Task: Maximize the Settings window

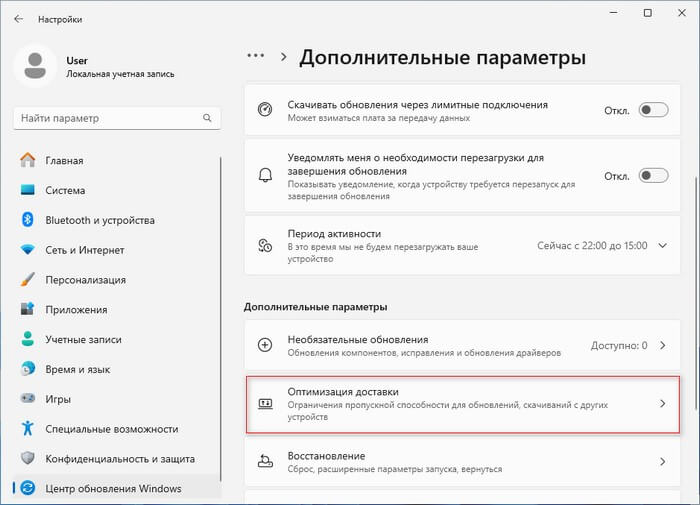Action: pyautogui.click(x=647, y=13)
